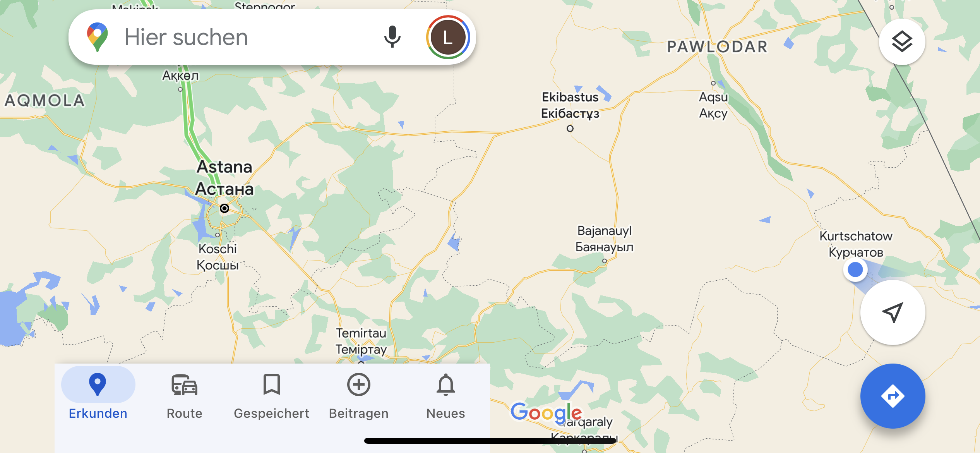Tap the Google Maps pin logo
This screenshot has height=453, width=980.
(x=97, y=37)
